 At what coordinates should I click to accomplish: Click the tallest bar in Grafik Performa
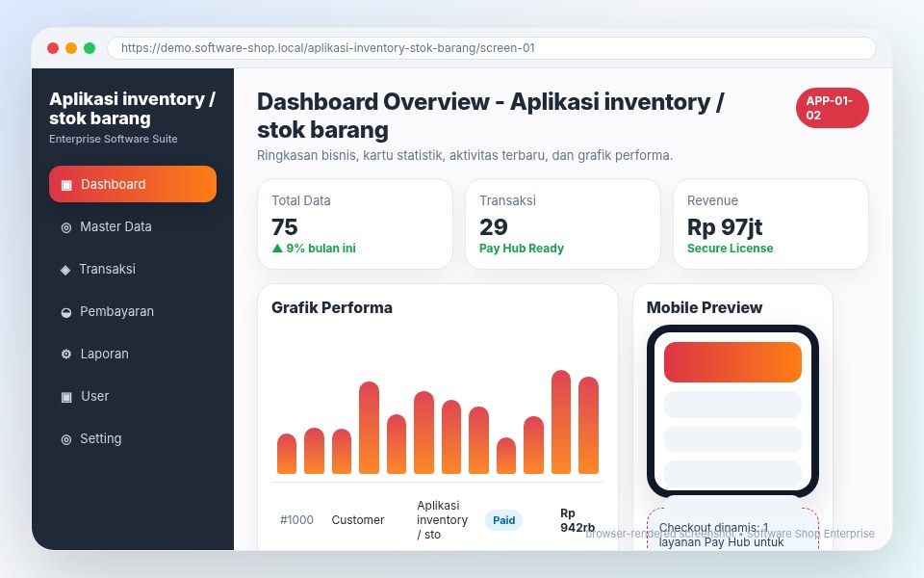(x=561, y=422)
